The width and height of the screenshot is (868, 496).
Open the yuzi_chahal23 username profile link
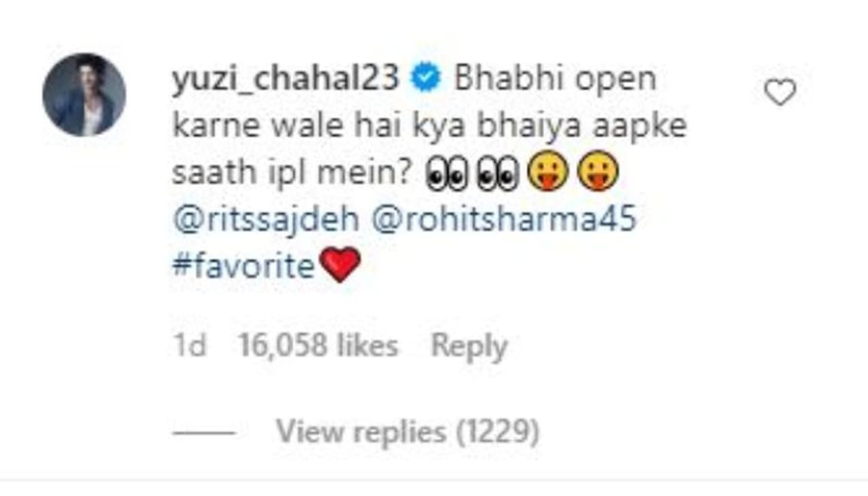click(x=285, y=80)
